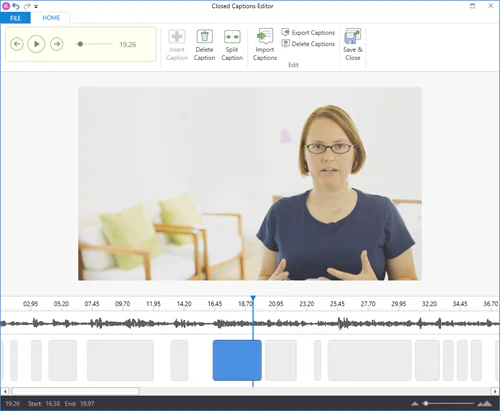The image size is (500, 411).
Task: Select the caption block under 20.95
Action: coord(281,360)
